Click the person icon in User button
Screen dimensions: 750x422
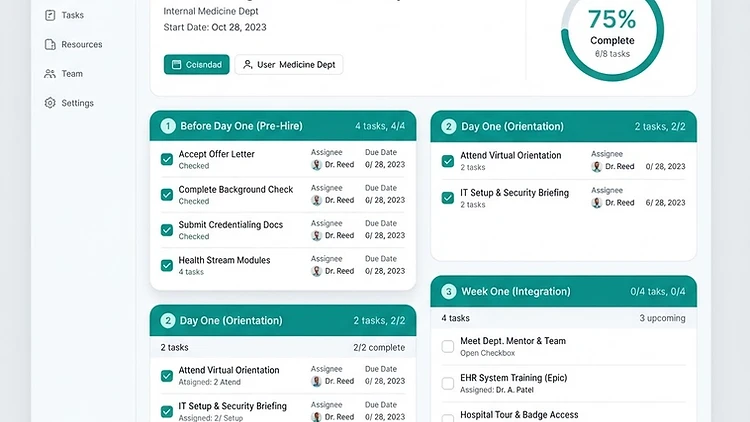[x=247, y=65]
